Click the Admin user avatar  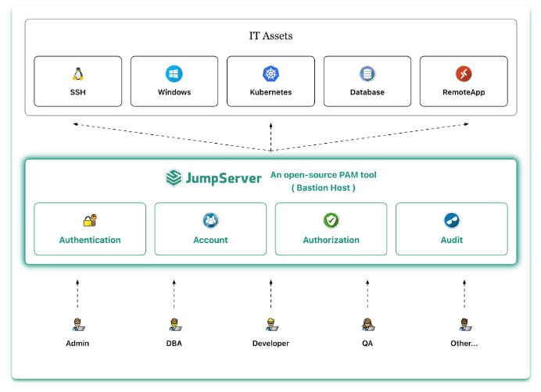[x=78, y=324]
